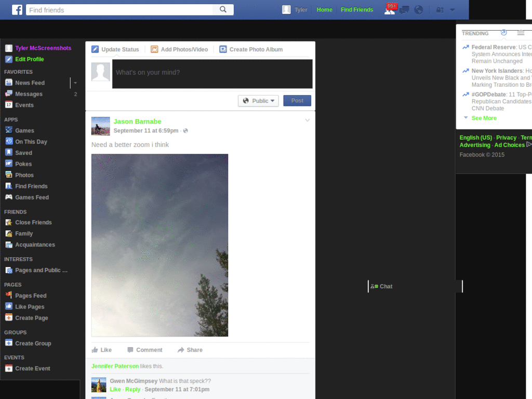This screenshot has height=399, width=532.
Task: Open the sky photo in Jason's post
Action: coord(160,245)
